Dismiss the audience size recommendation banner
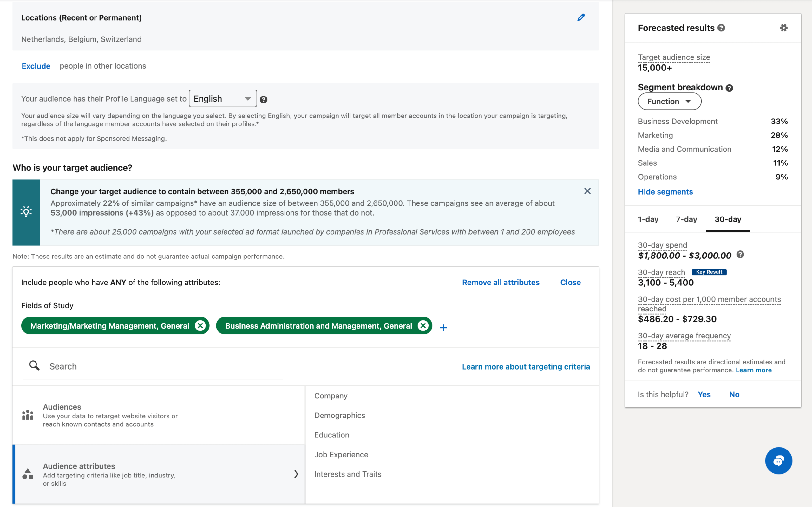The image size is (812, 507). point(587,191)
